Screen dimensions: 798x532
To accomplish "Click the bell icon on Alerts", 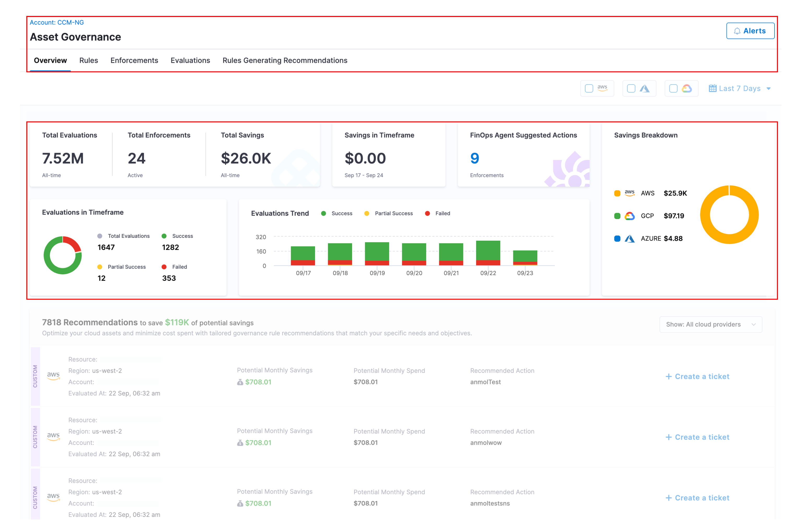I will coord(737,31).
